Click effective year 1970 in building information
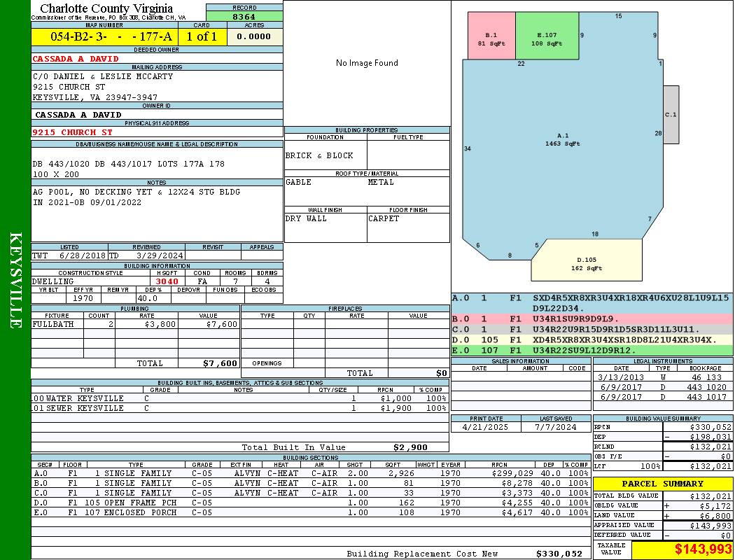Screen dimensions: 735x560 (x=83, y=298)
